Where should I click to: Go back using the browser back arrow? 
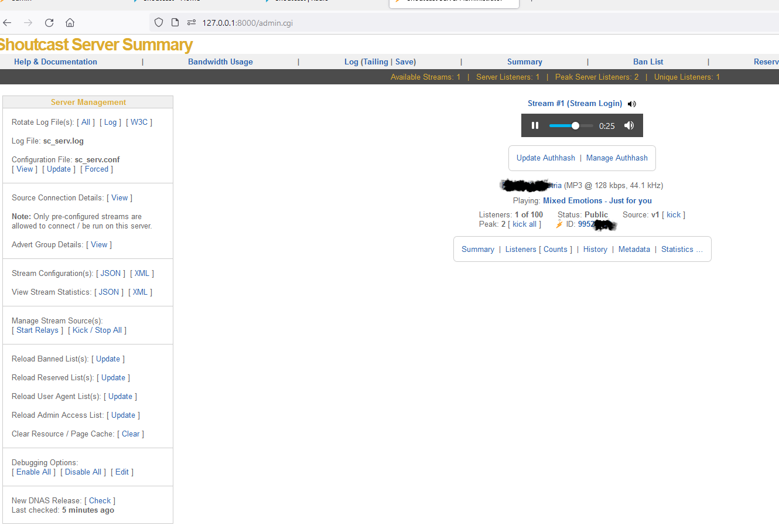coord(8,23)
